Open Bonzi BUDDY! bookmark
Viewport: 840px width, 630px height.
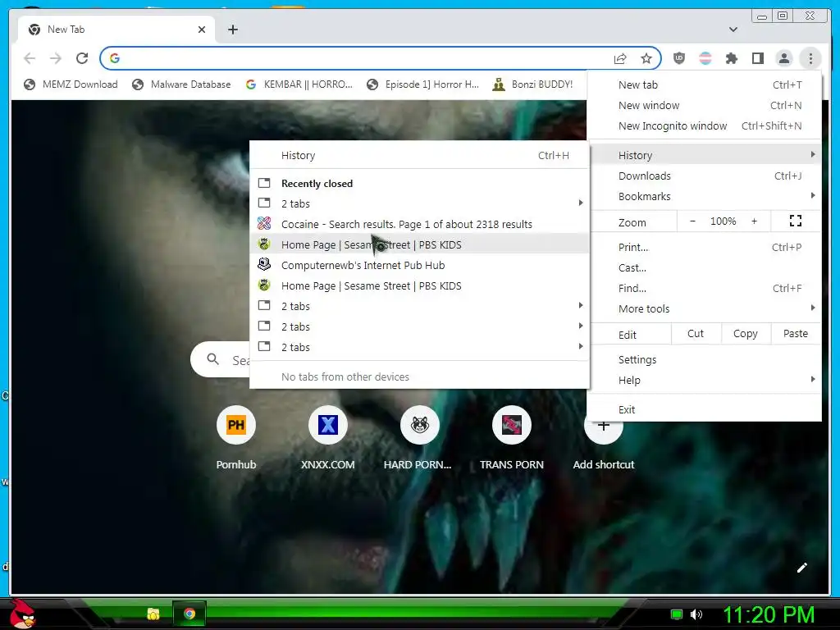[x=532, y=84]
